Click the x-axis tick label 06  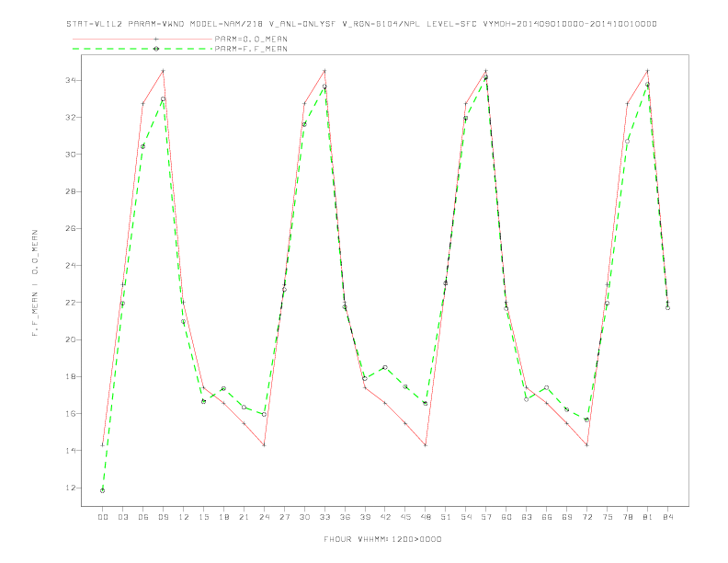click(x=143, y=517)
